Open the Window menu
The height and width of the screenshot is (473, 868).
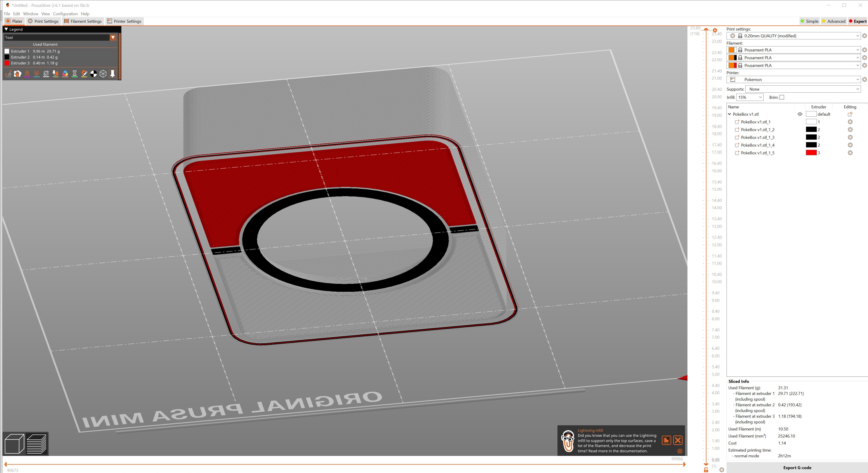31,14
